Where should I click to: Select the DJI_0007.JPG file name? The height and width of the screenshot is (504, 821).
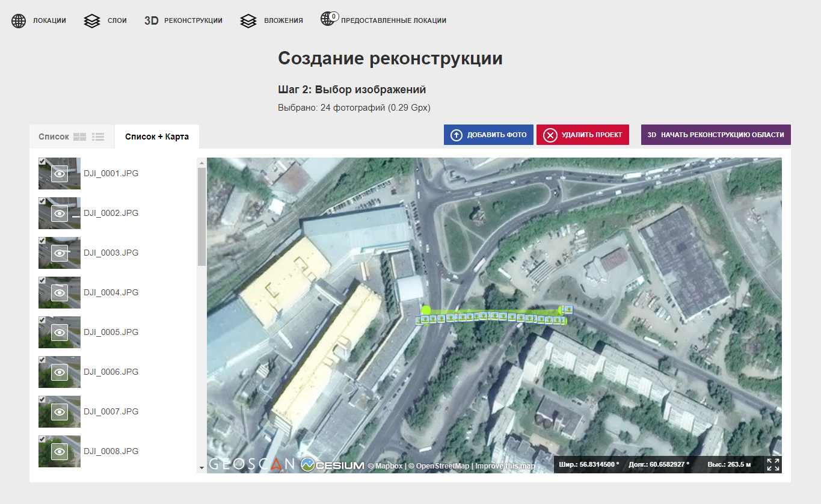111,411
